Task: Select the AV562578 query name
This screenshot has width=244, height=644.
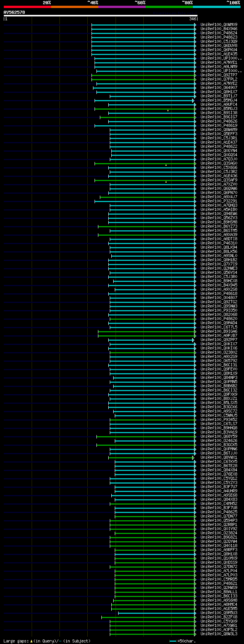Action: [x=14, y=12]
